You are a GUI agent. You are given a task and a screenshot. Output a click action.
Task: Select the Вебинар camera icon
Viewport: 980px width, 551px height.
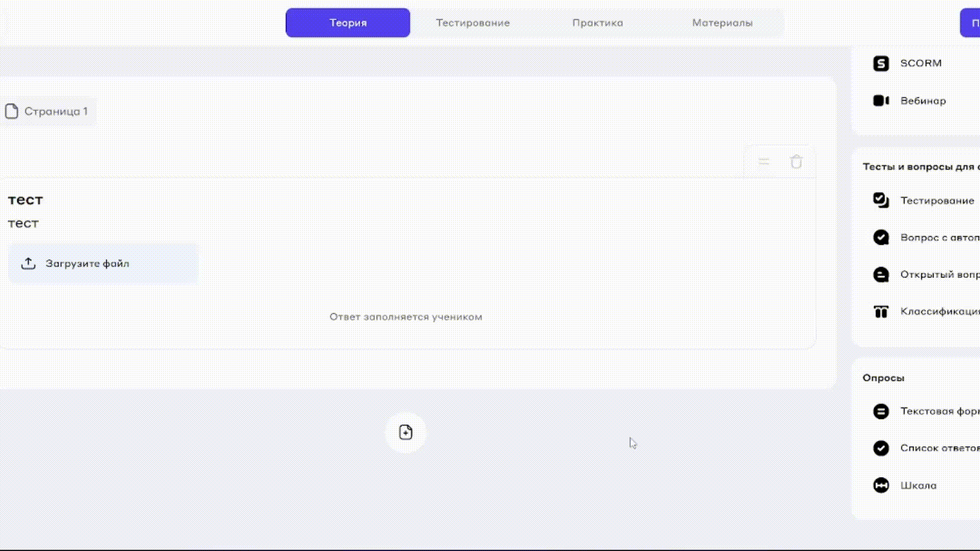881,101
